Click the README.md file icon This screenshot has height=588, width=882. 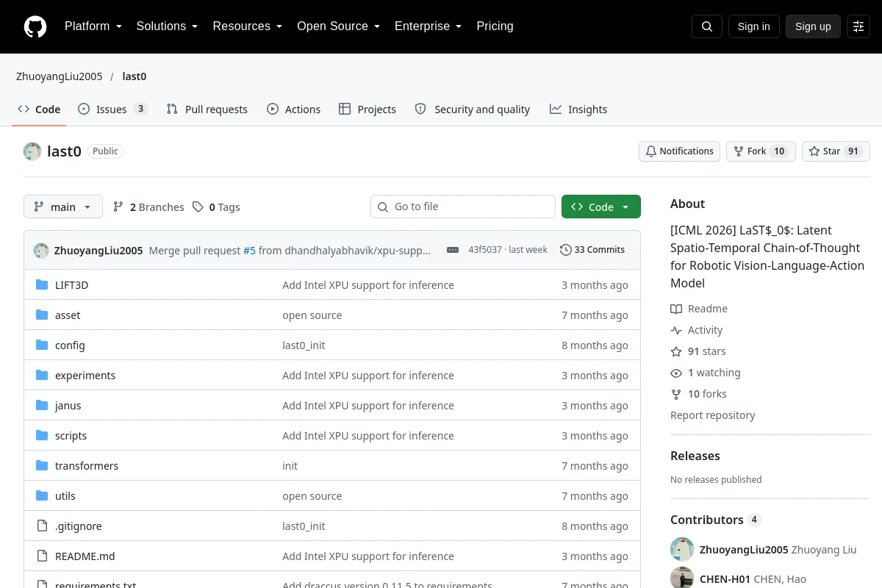[42, 556]
